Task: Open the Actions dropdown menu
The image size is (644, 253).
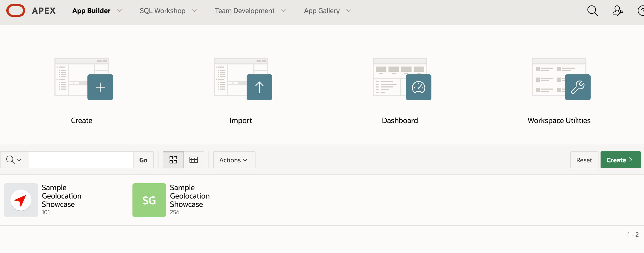Action: coord(234,160)
